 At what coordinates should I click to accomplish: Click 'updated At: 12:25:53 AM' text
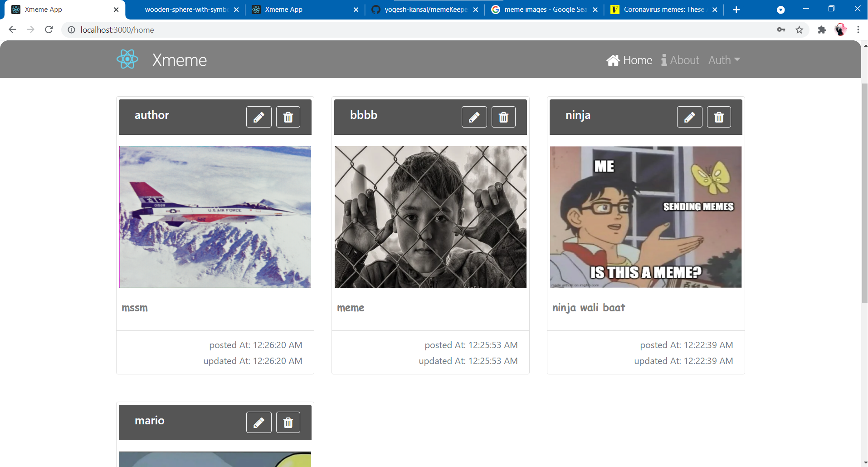468,361
